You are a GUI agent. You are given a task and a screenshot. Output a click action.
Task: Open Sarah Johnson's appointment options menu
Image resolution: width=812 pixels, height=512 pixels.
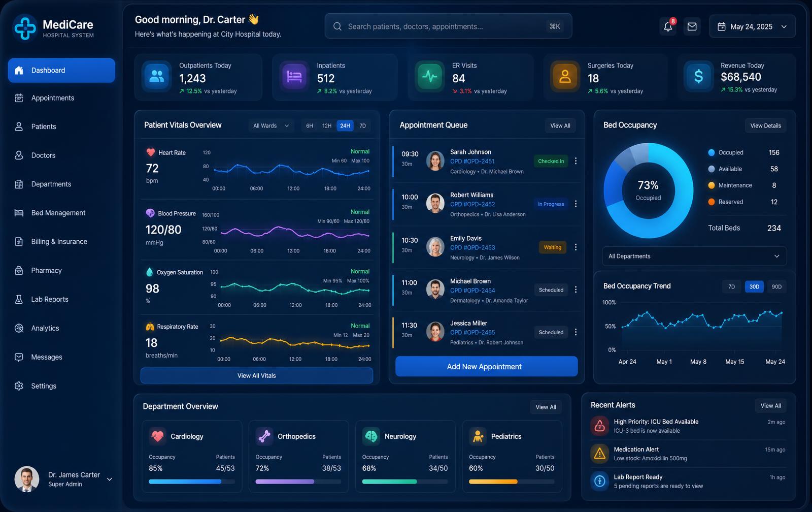click(576, 161)
